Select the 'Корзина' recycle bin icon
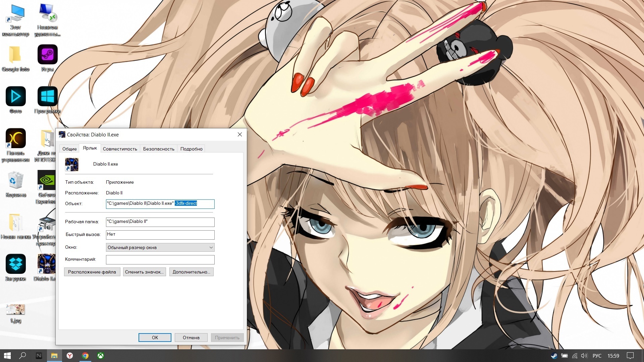Viewport: 644px width, 362px height. click(x=15, y=184)
